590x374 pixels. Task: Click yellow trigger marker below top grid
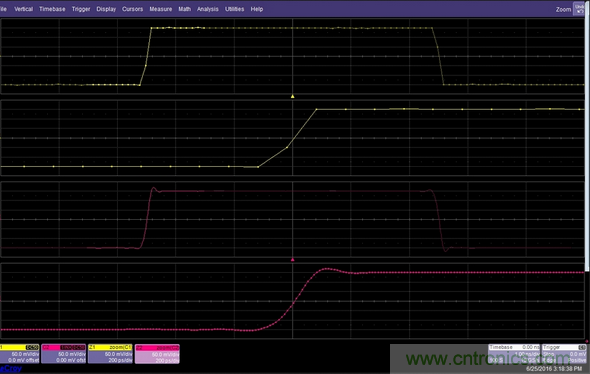(x=292, y=96)
